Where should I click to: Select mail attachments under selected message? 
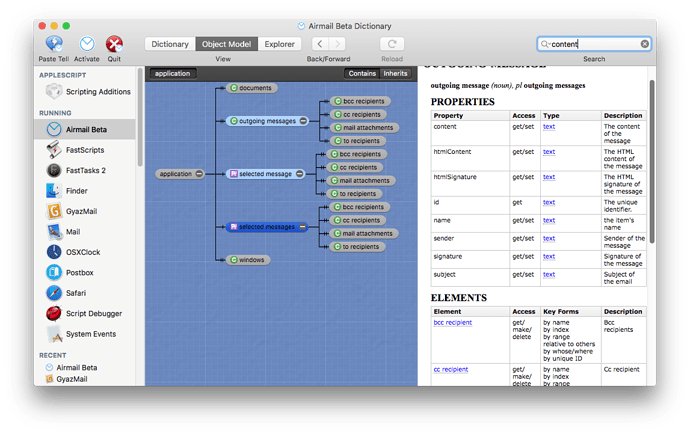tap(361, 180)
